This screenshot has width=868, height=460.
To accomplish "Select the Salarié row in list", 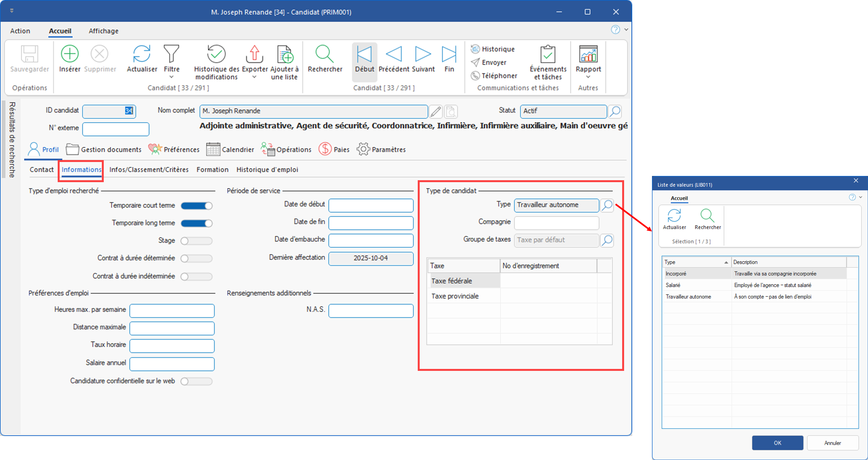I will point(674,285).
